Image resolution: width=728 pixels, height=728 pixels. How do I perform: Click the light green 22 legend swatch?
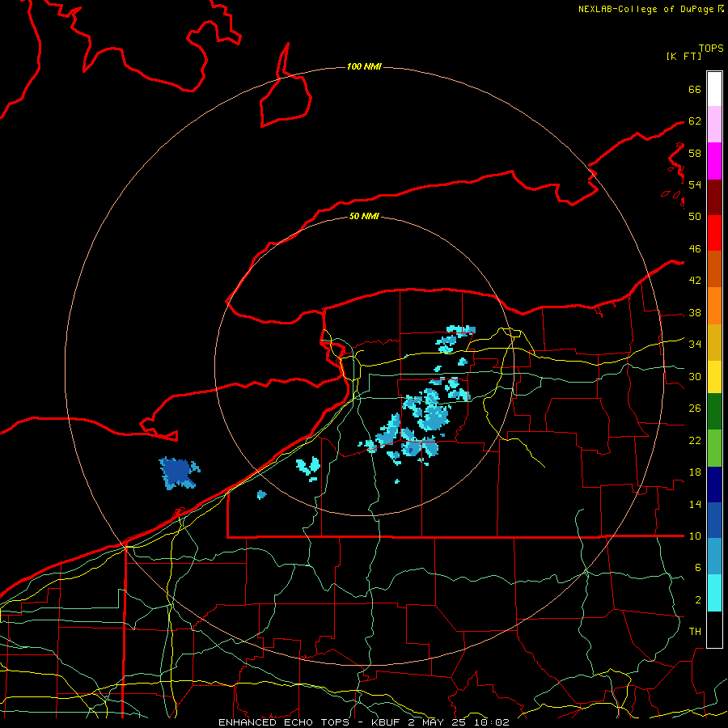point(714,448)
